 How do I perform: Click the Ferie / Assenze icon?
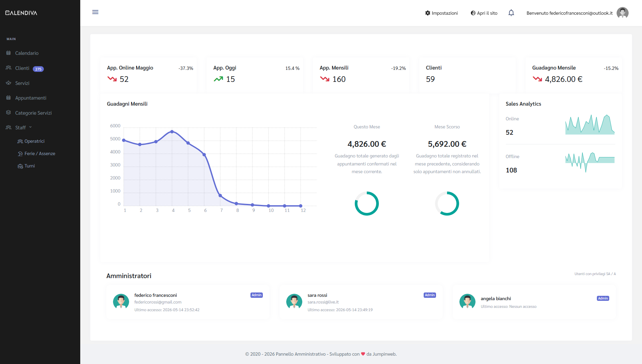click(20, 154)
